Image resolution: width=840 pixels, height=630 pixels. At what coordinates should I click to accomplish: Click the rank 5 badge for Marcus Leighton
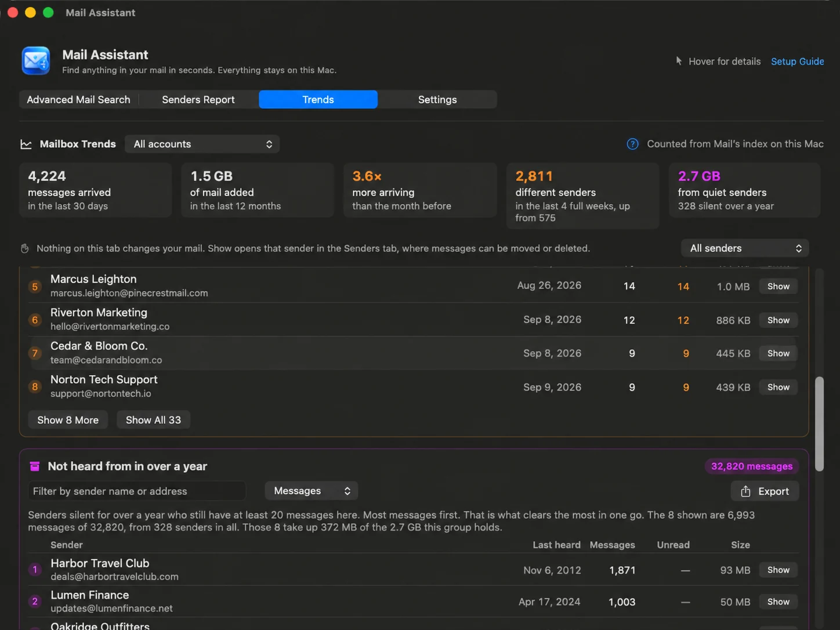click(35, 287)
